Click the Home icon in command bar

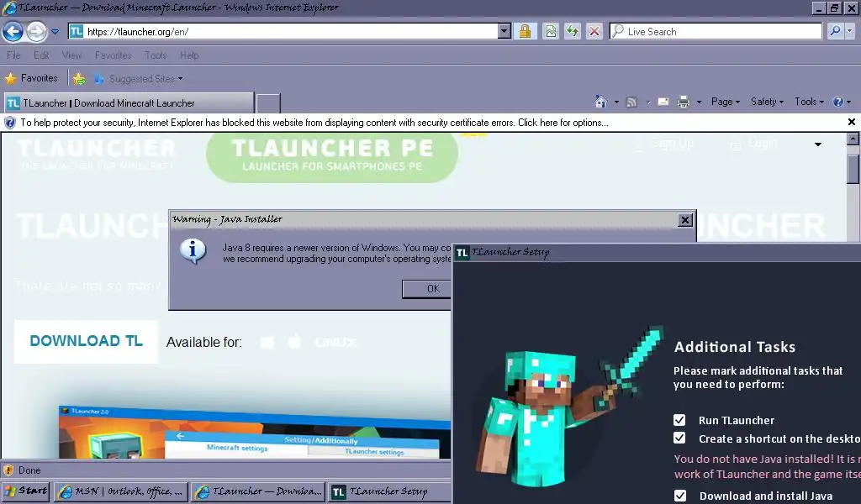(600, 102)
